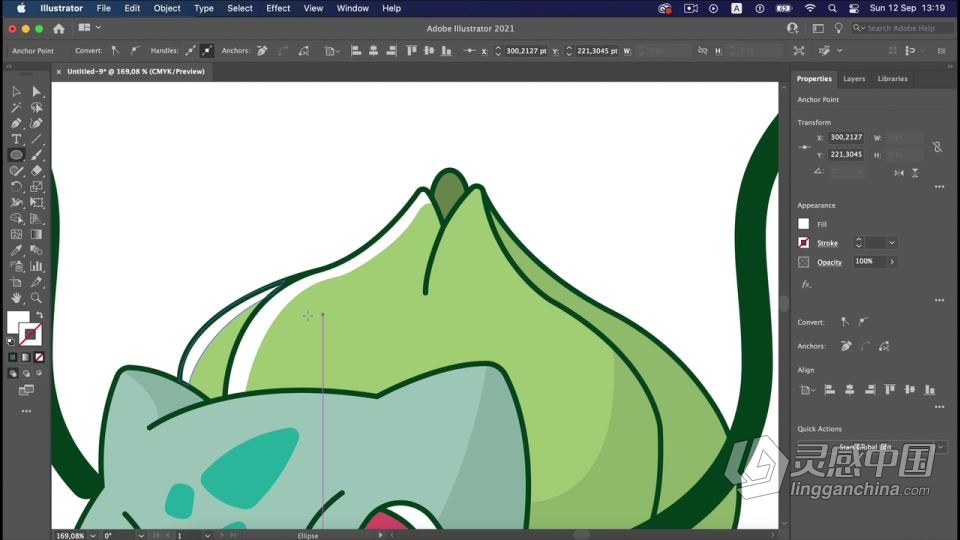
Task: Pick the Magic Wand tool
Action: coord(17,108)
